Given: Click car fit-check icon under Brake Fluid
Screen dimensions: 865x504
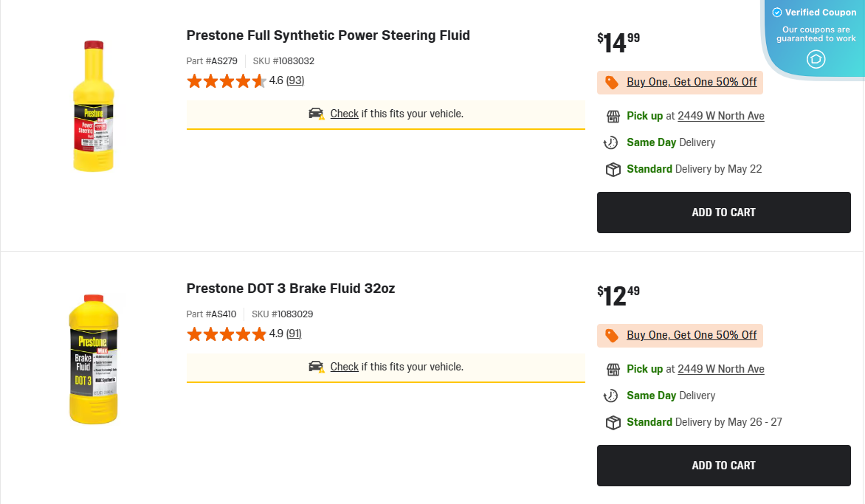Looking at the screenshot, I should 317,367.
